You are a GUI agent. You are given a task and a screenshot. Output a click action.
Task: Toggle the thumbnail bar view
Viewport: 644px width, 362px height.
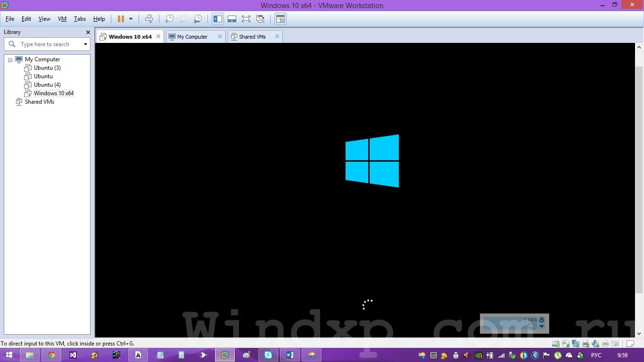pos(232,19)
